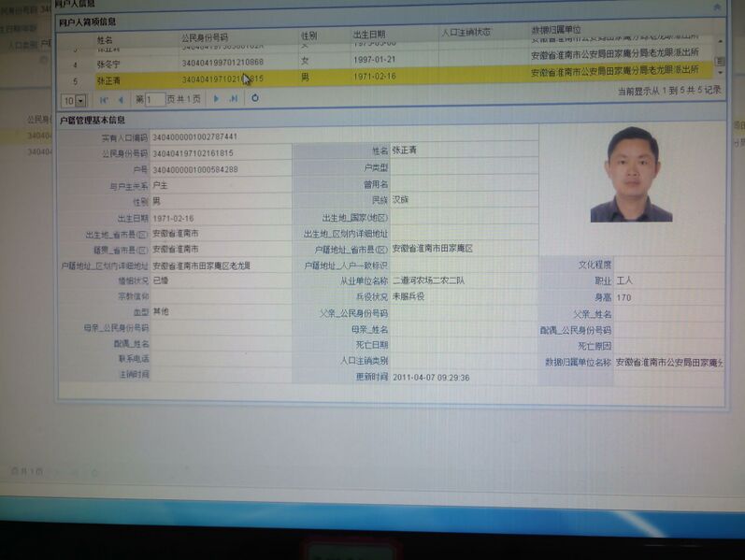Click the 民族 value 汉族
The height and width of the screenshot is (560, 745).
400,200
